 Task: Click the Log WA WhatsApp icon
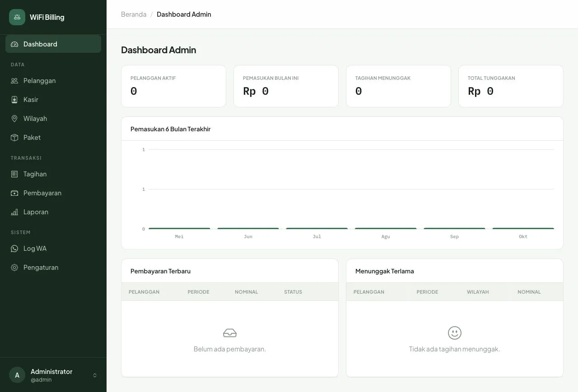coord(14,249)
